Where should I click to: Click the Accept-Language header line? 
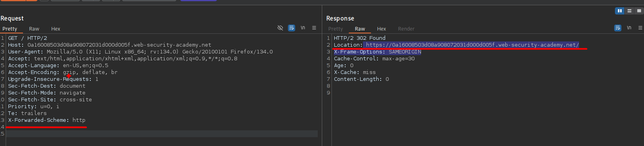coord(58,66)
